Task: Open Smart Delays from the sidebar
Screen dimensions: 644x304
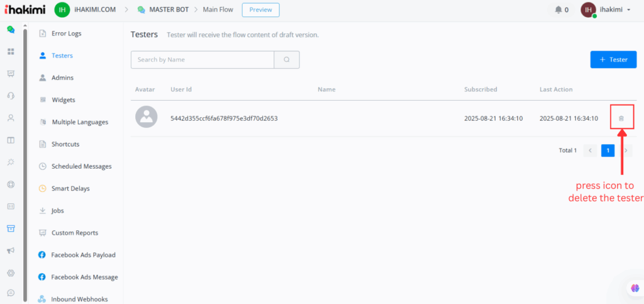Action: tap(70, 188)
